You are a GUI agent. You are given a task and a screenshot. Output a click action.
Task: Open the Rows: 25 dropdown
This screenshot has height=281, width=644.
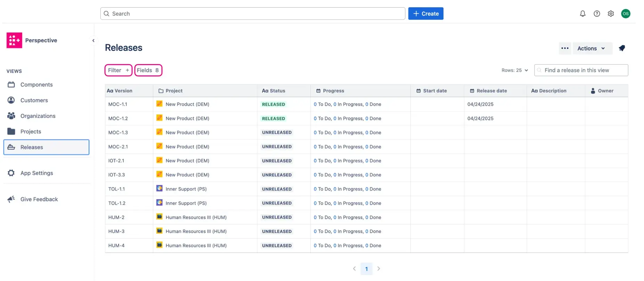[x=514, y=70]
